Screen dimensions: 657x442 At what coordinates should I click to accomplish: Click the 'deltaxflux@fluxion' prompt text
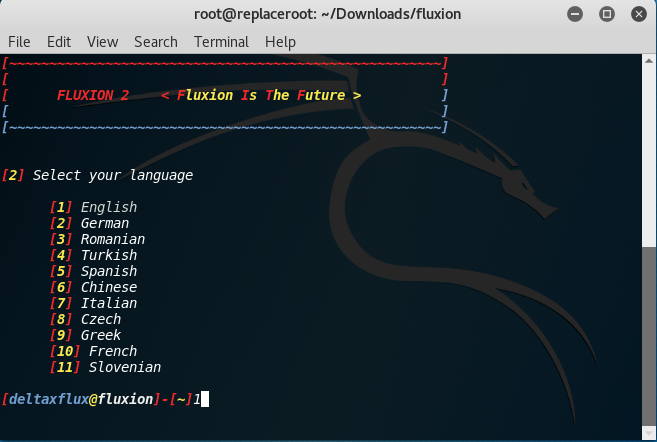pos(81,399)
